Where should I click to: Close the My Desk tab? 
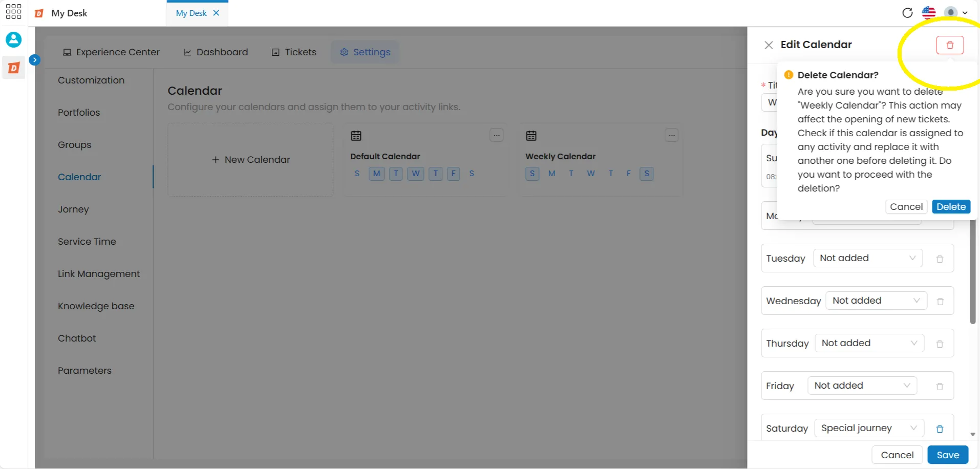tap(216, 13)
